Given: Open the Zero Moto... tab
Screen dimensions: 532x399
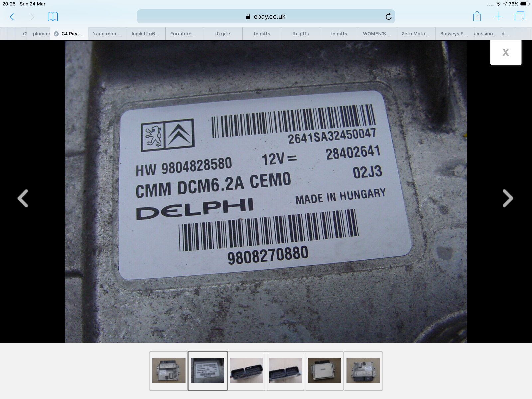Looking at the screenshot, I should (x=415, y=34).
